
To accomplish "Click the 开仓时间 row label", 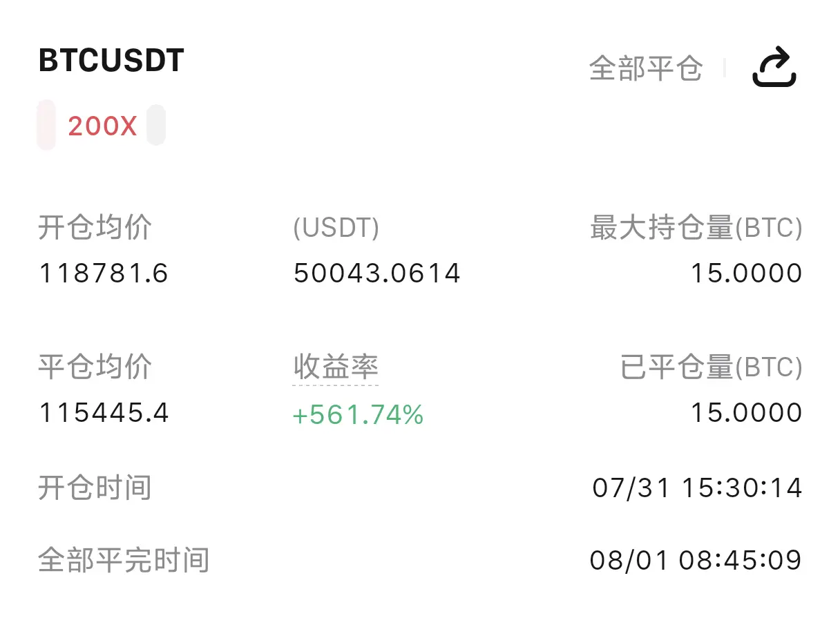I will pyautogui.click(x=95, y=488).
